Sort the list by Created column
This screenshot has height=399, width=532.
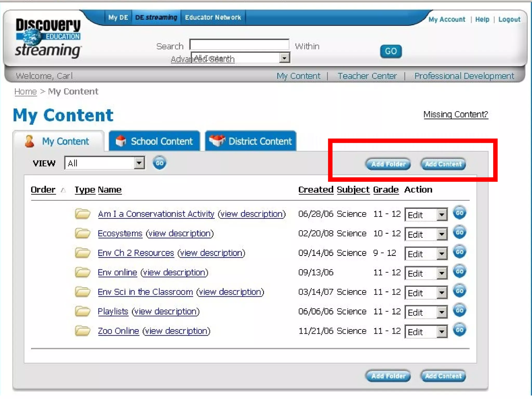point(316,190)
